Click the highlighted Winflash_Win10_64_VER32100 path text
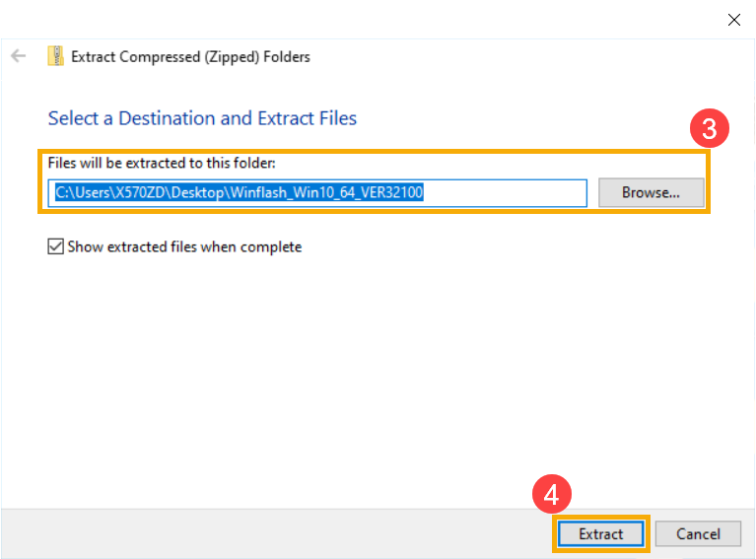Screen dimensions: 756x559 326,192
